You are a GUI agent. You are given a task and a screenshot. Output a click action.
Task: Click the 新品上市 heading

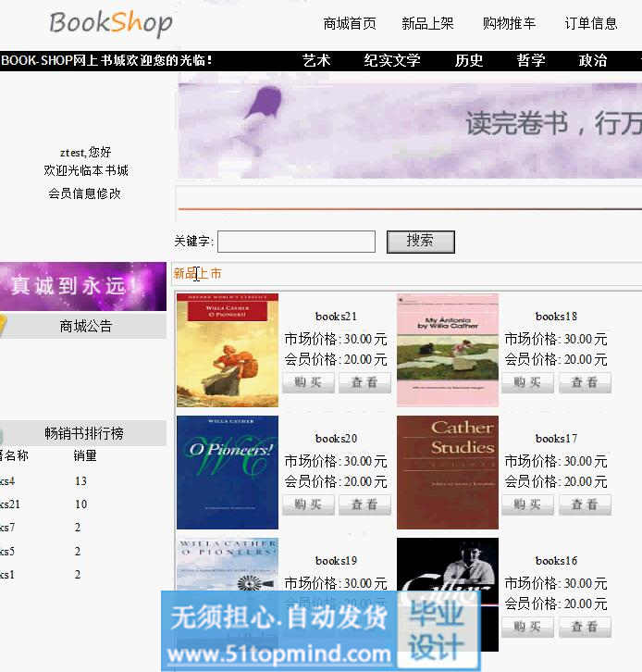(197, 273)
